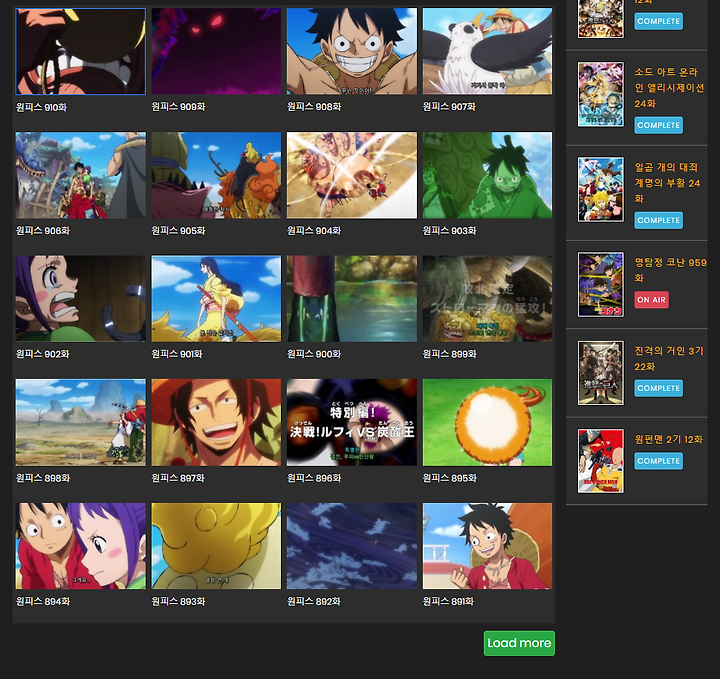
Task: Open the 원피스 893화 episode thumbnail
Action: click(216, 546)
